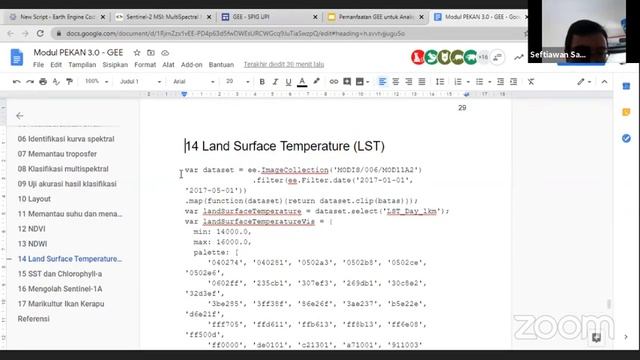Viewport: 640px width, 360px height.
Task: Go to outline item 16 Mengolah Sentinel-1A
Action: coord(60,289)
